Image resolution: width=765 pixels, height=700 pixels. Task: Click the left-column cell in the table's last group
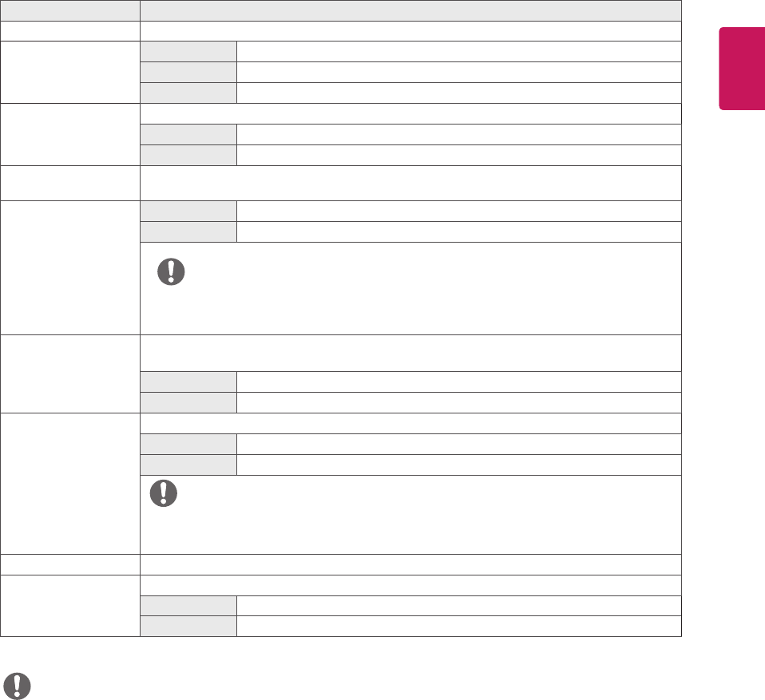click(70, 605)
